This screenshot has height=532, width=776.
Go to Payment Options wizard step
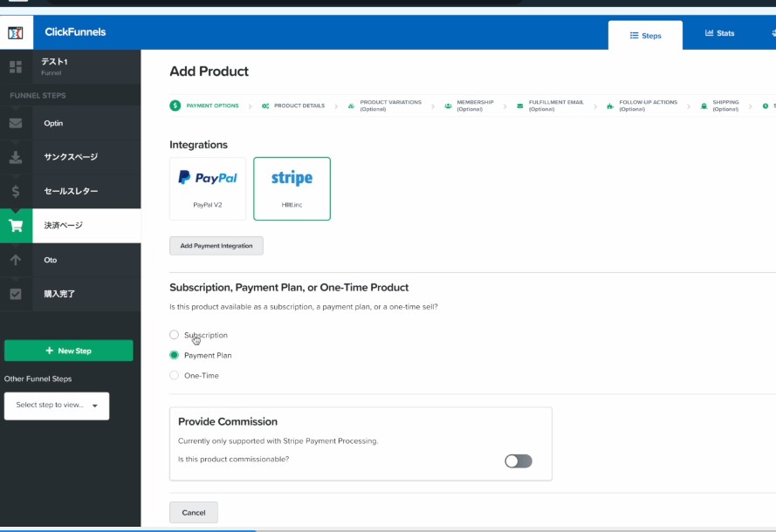[x=204, y=106]
